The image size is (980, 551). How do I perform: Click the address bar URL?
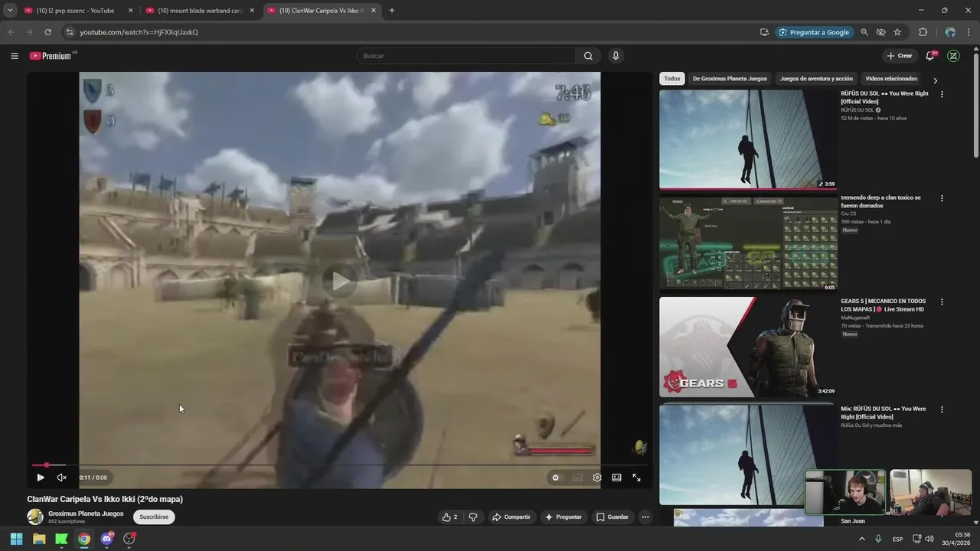139,32
